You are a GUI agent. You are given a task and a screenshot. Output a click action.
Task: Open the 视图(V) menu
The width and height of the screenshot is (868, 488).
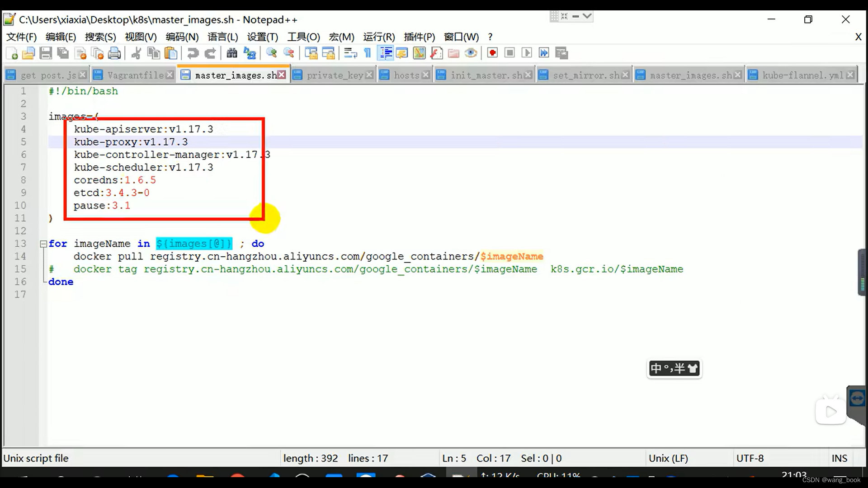tap(141, 37)
